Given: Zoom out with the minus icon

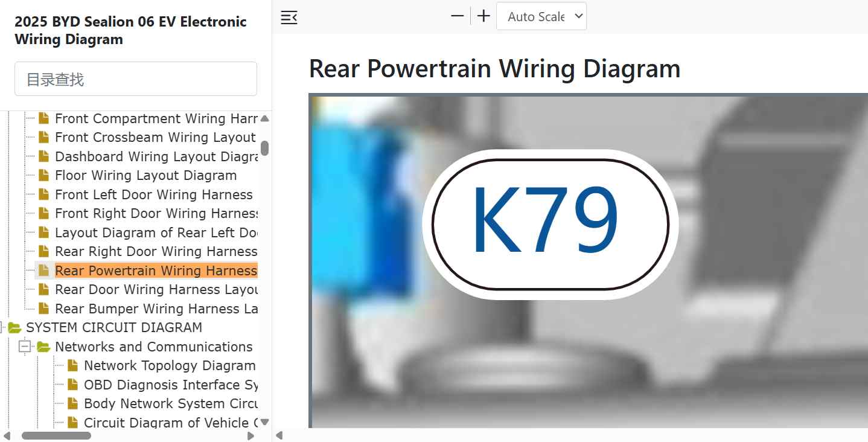Looking at the screenshot, I should [458, 16].
